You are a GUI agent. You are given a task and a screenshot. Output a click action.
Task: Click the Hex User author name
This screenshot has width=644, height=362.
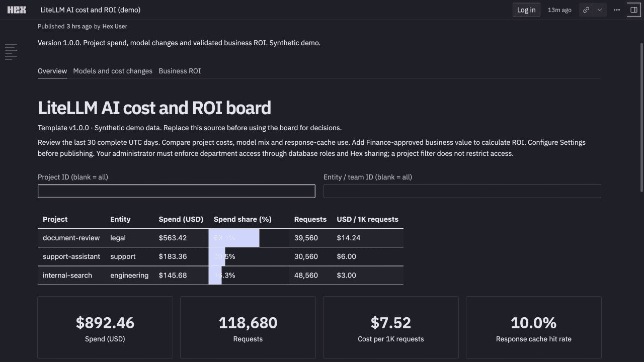pyautogui.click(x=115, y=26)
